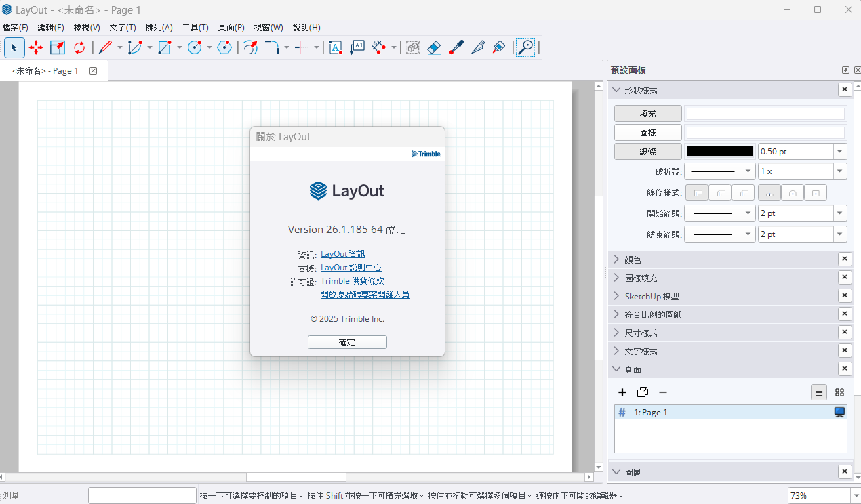Open the 結束箭頭 end arrow size dropdown
Screen dimensions: 861x504
point(840,234)
